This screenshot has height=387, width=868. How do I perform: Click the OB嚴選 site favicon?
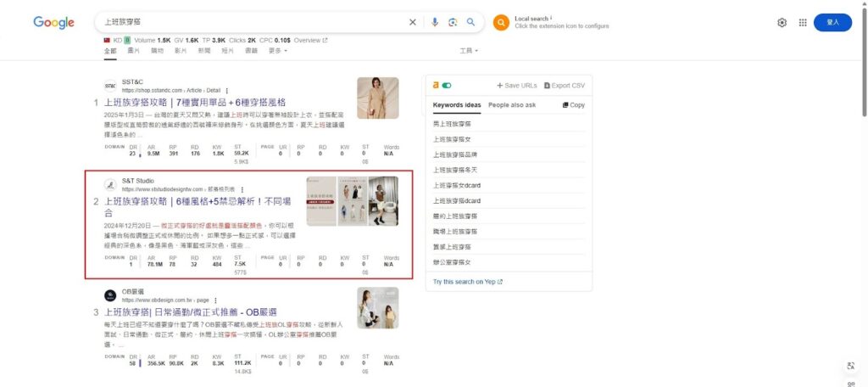pyautogui.click(x=110, y=295)
